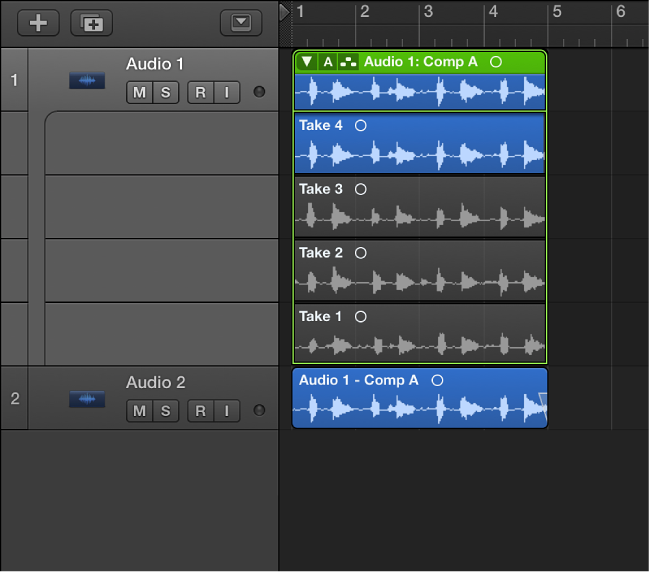Click fade handle at Audio 2 region end
Screen dimensions: 650x572
pos(543,404)
